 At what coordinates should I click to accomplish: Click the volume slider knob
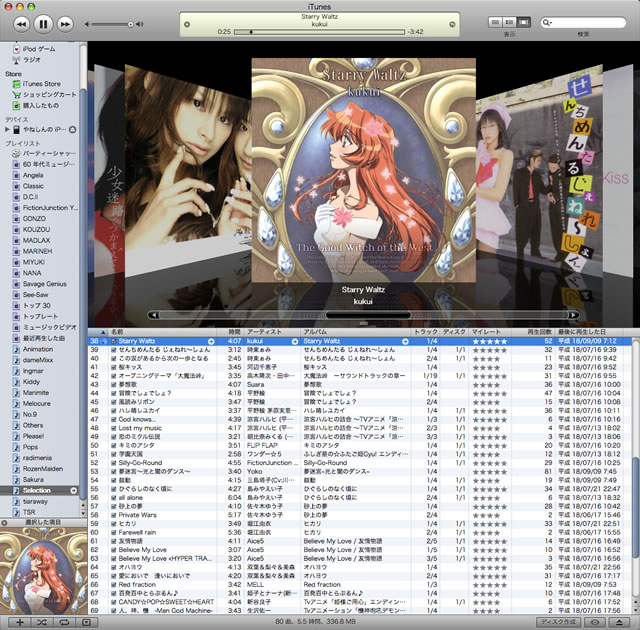point(131,24)
